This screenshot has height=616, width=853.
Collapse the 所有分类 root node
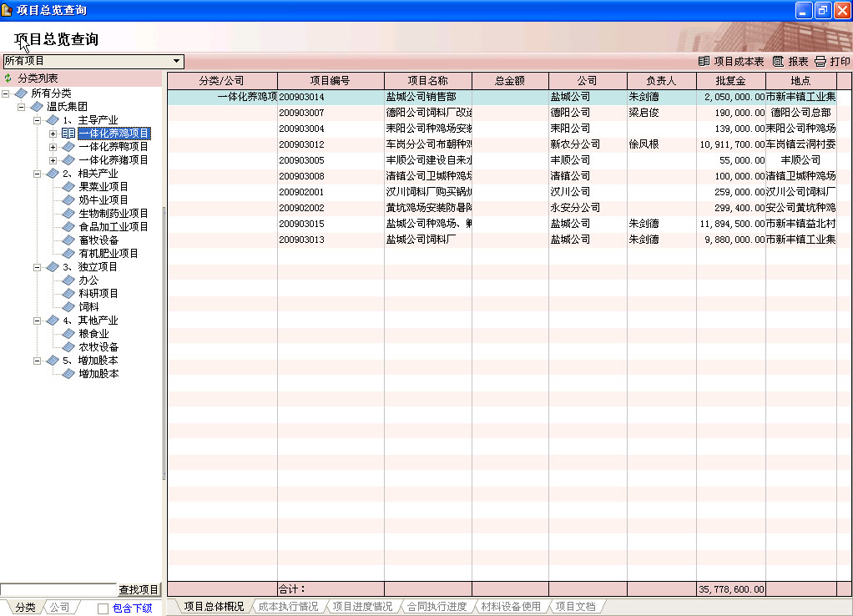(x=6, y=93)
